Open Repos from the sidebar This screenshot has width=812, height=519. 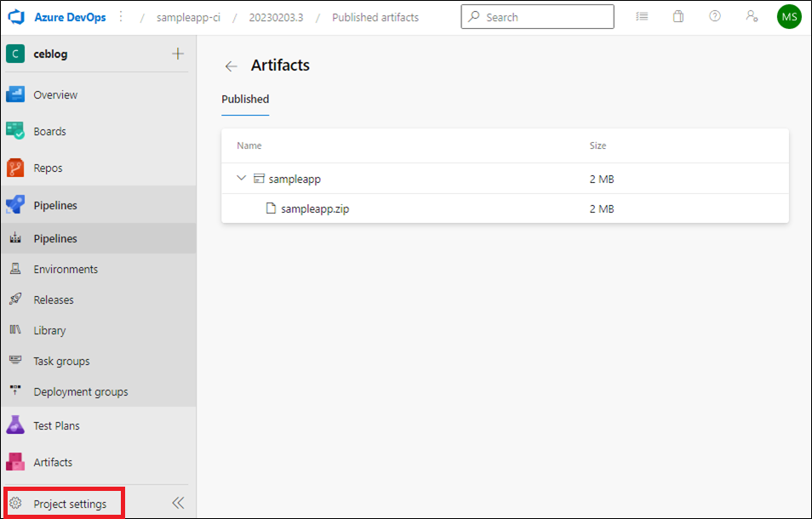tap(99, 168)
